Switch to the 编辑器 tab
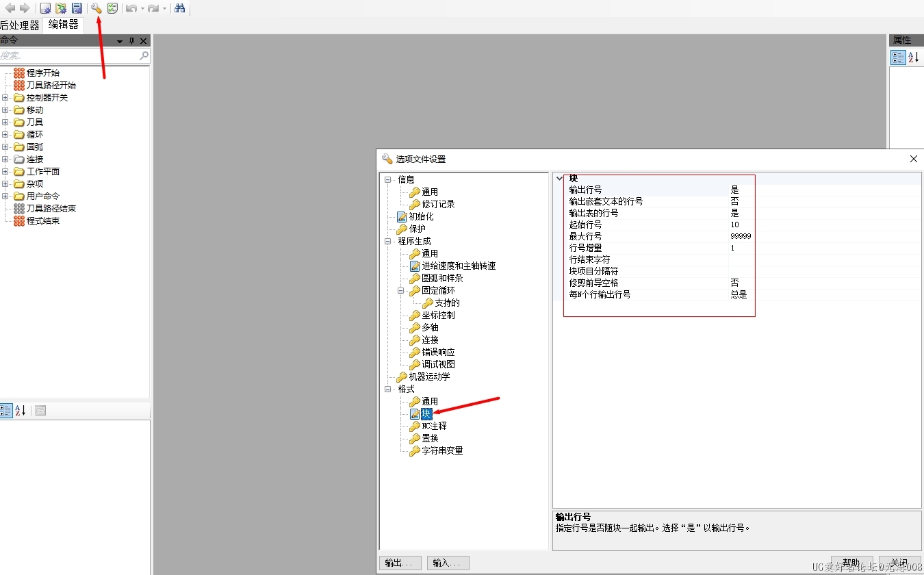924x575 pixels. pos(63,25)
